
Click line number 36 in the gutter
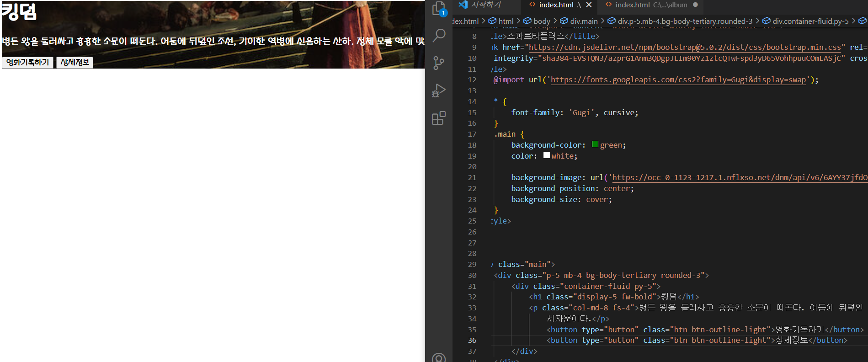pos(472,340)
